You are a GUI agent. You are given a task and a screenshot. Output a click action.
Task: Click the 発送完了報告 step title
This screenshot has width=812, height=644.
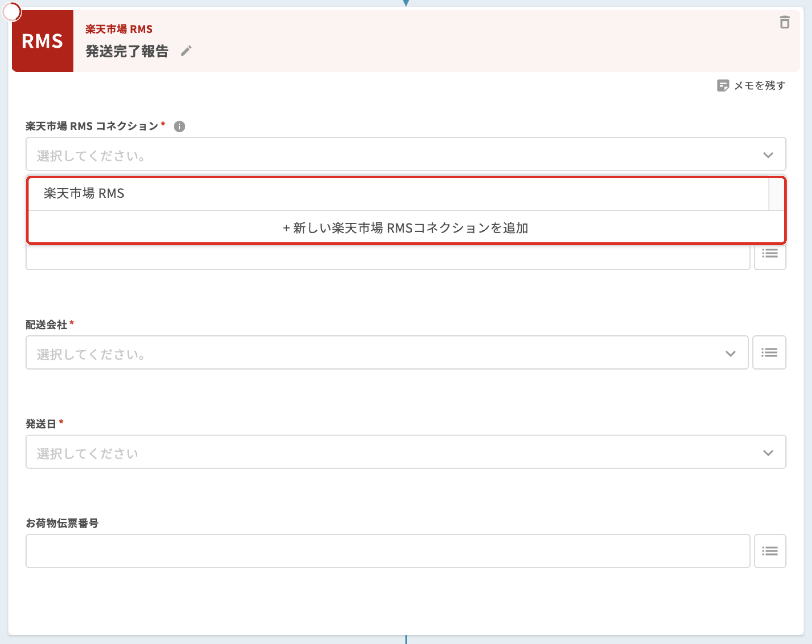(127, 51)
